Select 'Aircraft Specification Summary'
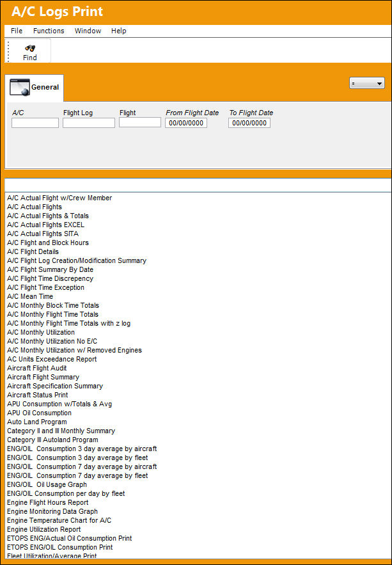Viewport: 392px width, 565px height. (55, 386)
